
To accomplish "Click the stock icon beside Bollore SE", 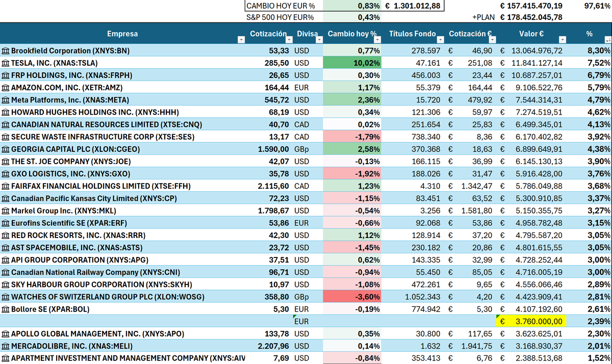I will coord(6,309).
